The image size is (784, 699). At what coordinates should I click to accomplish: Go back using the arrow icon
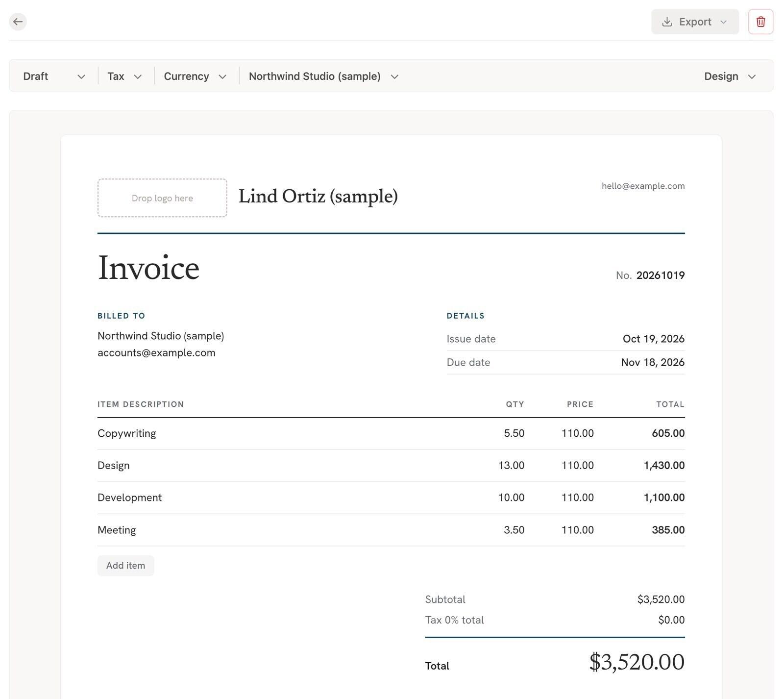18,22
